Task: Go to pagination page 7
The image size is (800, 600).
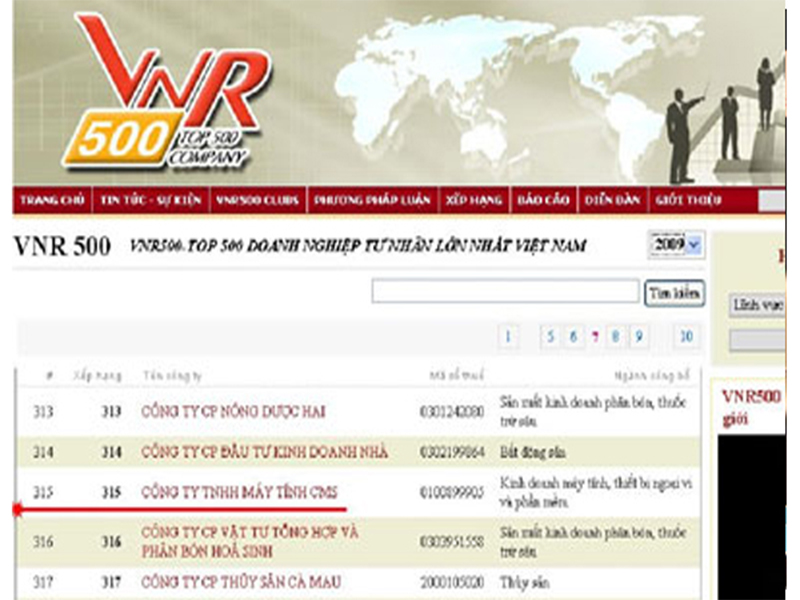Action: pyautogui.click(x=595, y=337)
